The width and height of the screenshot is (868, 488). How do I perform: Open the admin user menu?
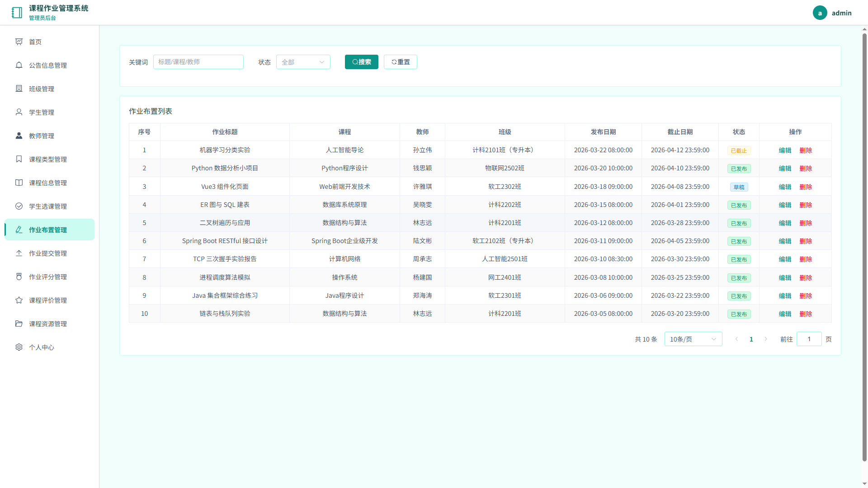(x=832, y=13)
